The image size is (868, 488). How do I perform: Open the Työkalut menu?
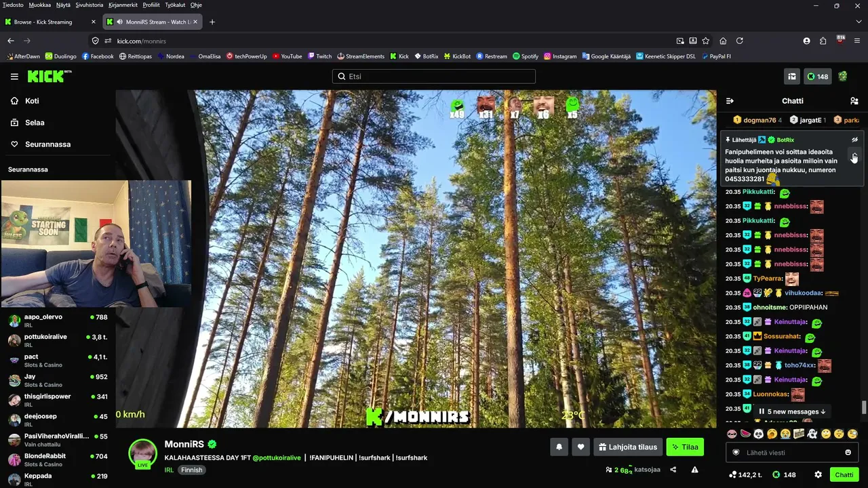(174, 5)
